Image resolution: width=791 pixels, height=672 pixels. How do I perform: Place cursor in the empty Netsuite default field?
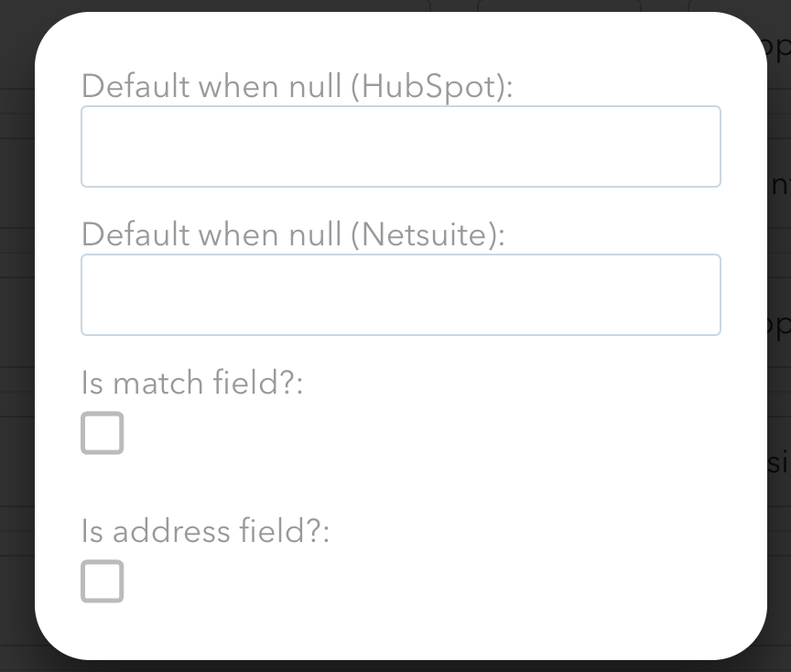click(400, 295)
